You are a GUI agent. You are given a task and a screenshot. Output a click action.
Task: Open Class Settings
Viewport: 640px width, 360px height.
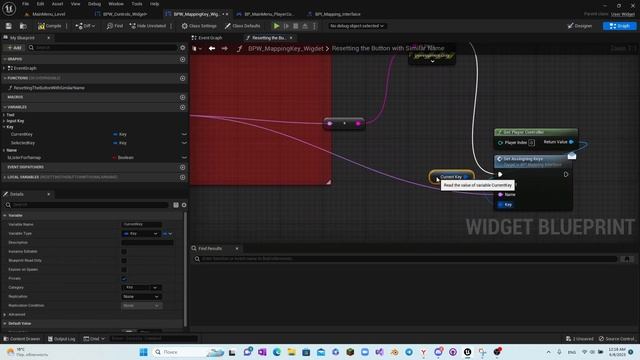tap(199, 26)
